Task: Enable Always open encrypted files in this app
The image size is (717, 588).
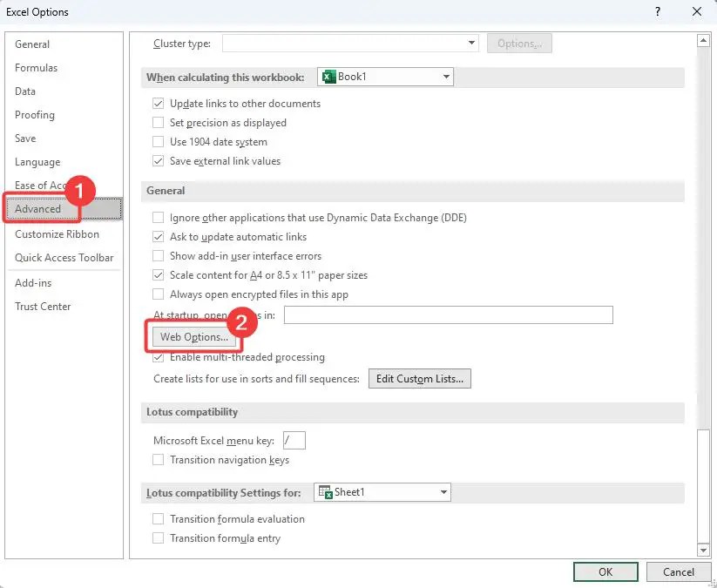Action: click(x=158, y=294)
